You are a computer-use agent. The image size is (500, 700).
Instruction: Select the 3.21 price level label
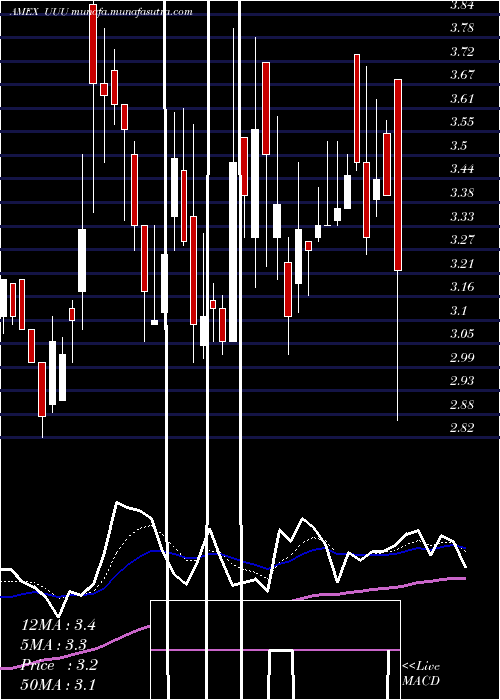point(462,263)
